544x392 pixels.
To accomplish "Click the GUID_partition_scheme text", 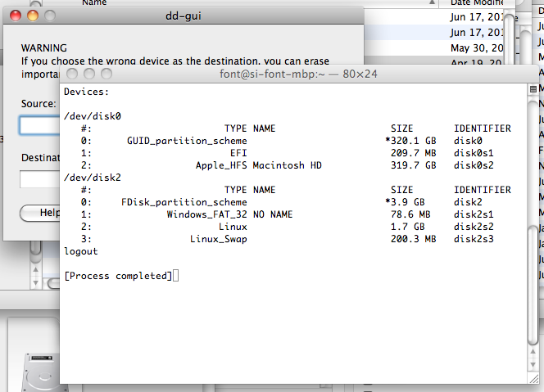I will (187, 141).
